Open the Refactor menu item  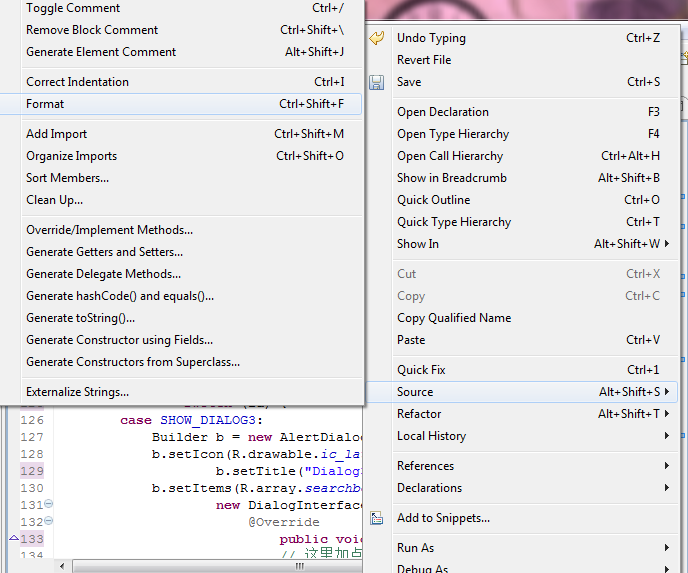522,414
